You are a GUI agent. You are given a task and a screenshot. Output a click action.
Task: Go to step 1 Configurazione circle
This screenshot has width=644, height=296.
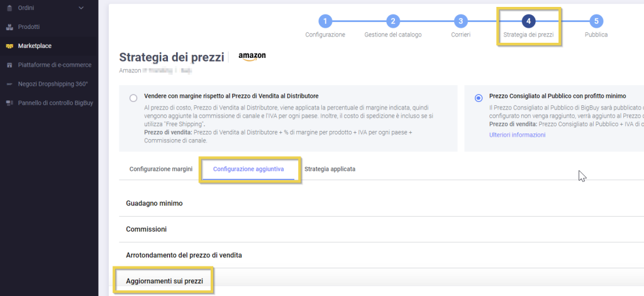[x=325, y=21]
